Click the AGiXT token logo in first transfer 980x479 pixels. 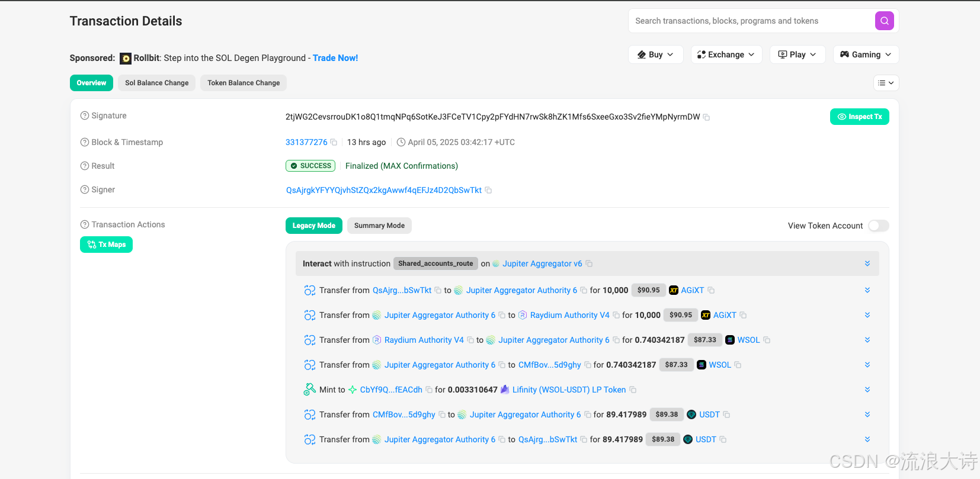point(674,290)
